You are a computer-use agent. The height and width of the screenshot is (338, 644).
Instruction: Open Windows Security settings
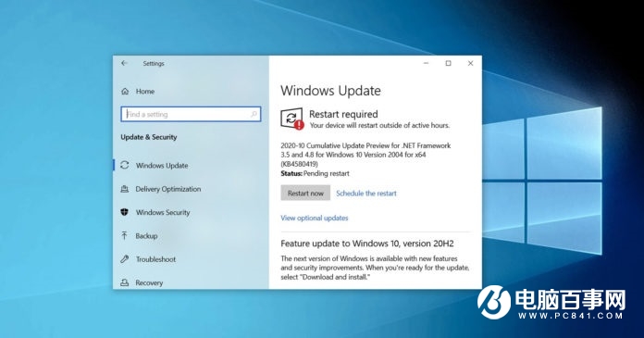(x=163, y=213)
